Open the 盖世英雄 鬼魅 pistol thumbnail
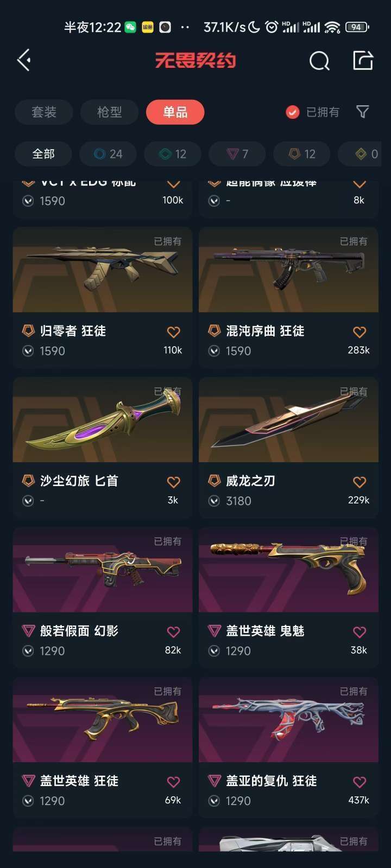The height and width of the screenshot is (868, 391). [288, 570]
